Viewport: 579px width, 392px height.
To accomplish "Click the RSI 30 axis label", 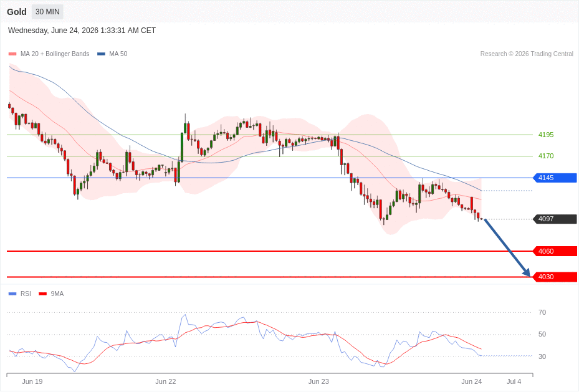I will point(542,356).
